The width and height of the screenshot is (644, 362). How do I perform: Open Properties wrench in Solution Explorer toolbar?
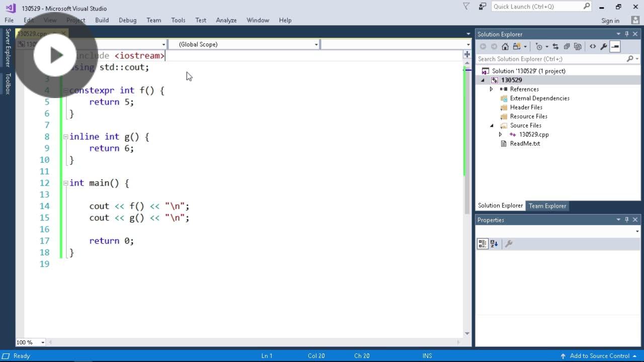coord(604,46)
